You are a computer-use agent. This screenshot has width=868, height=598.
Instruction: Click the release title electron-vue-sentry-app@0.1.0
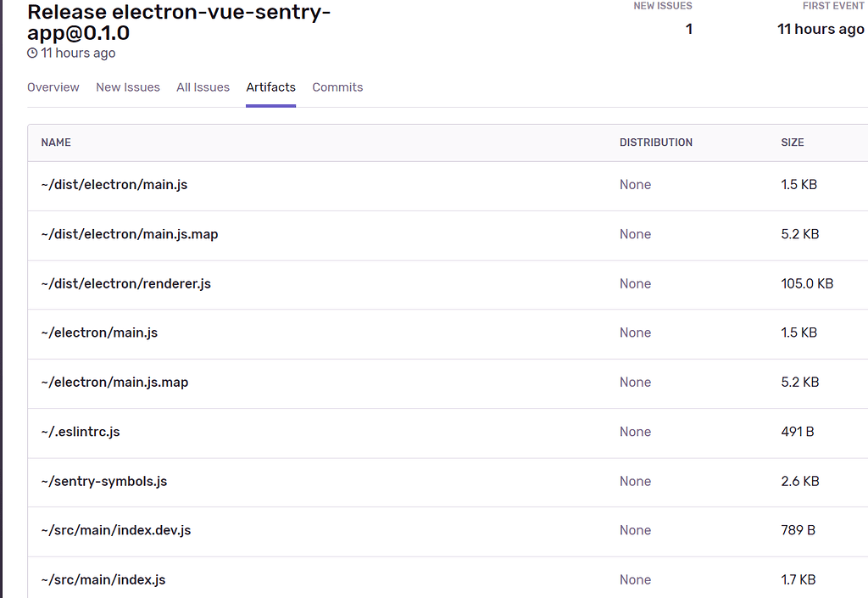click(x=179, y=23)
